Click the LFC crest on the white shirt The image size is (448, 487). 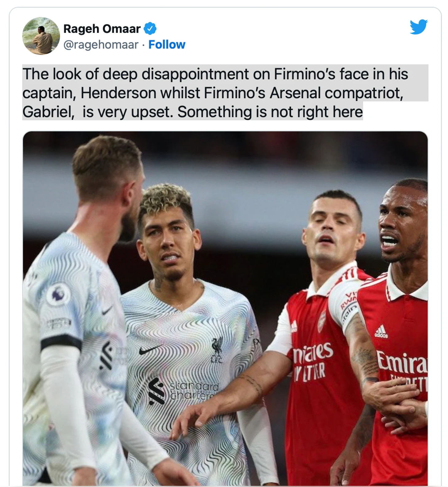[x=217, y=350]
